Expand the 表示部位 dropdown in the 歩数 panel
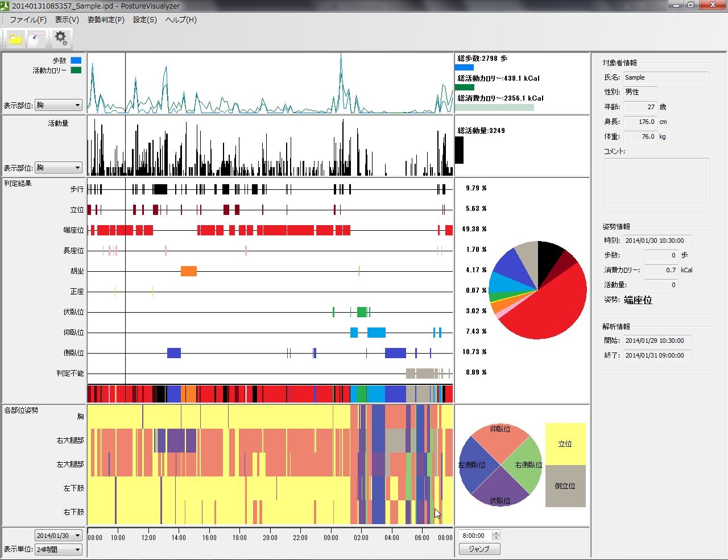Screen dimensions: 728x560 (59, 105)
